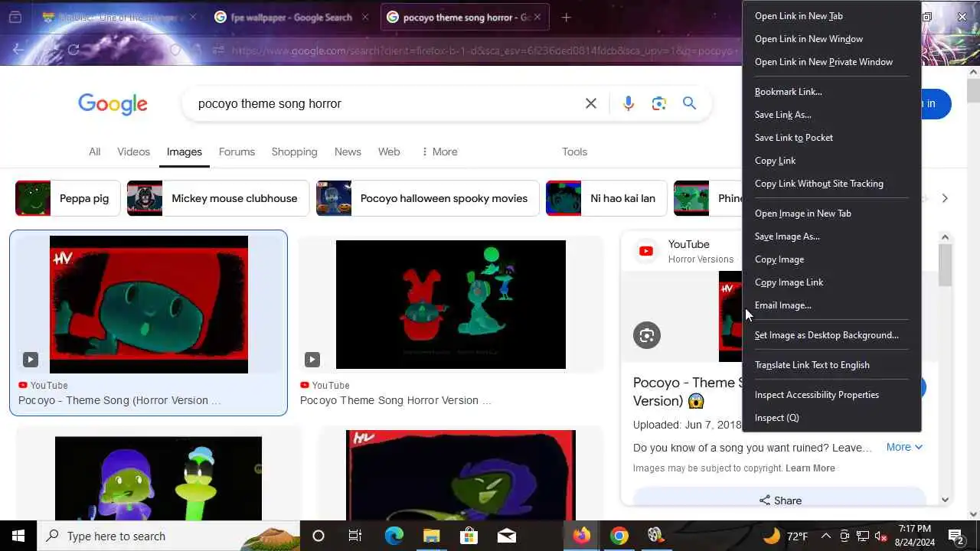Click the YouTube icon in the preview panel

tap(646, 251)
